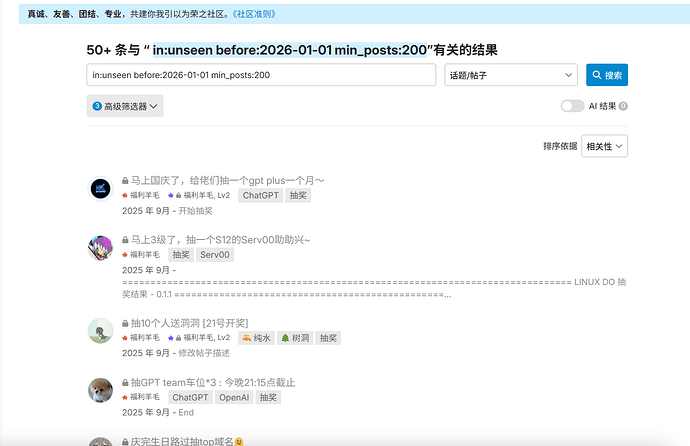Viewport: 690px width, 446px height.
Task: Click the LINUX DO 抽奖结果 excerpt text
Action: pos(374,288)
